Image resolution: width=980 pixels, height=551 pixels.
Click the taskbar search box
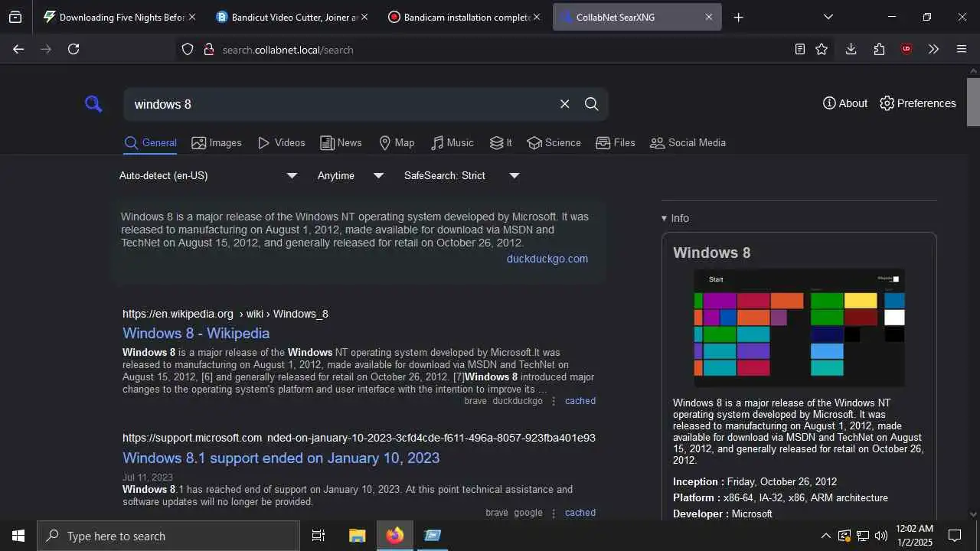coord(168,536)
